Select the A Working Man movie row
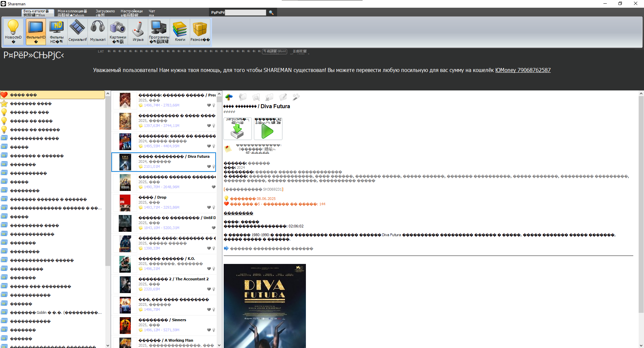The width and height of the screenshot is (644, 348). tap(164, 342)
